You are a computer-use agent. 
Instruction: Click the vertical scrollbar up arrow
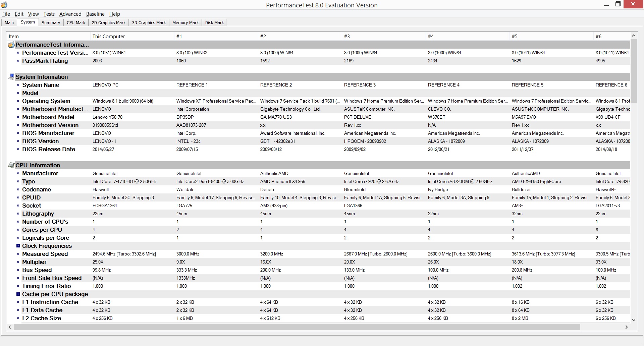point(634,36)
